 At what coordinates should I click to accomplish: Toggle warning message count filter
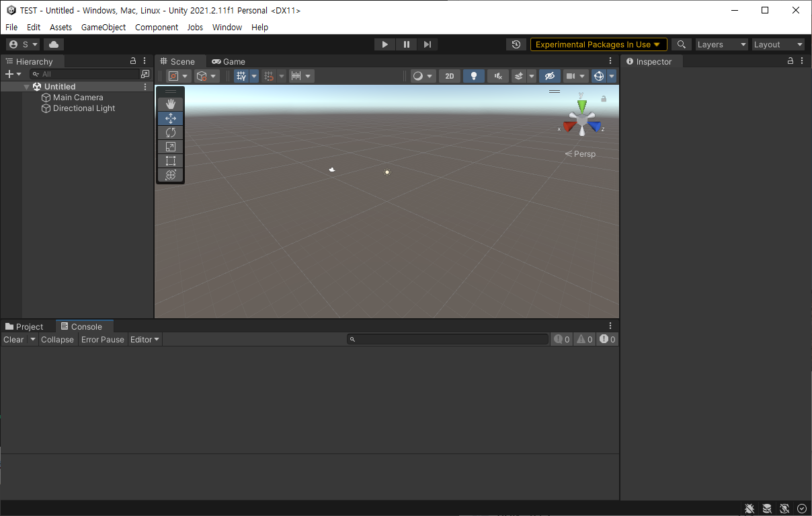[x=585, y=339]
